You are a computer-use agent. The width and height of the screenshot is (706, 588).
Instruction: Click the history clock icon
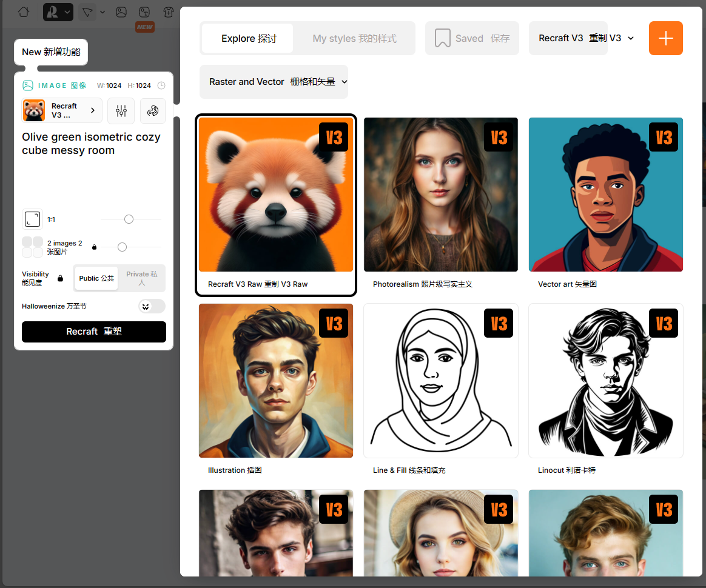pos(161,85)
